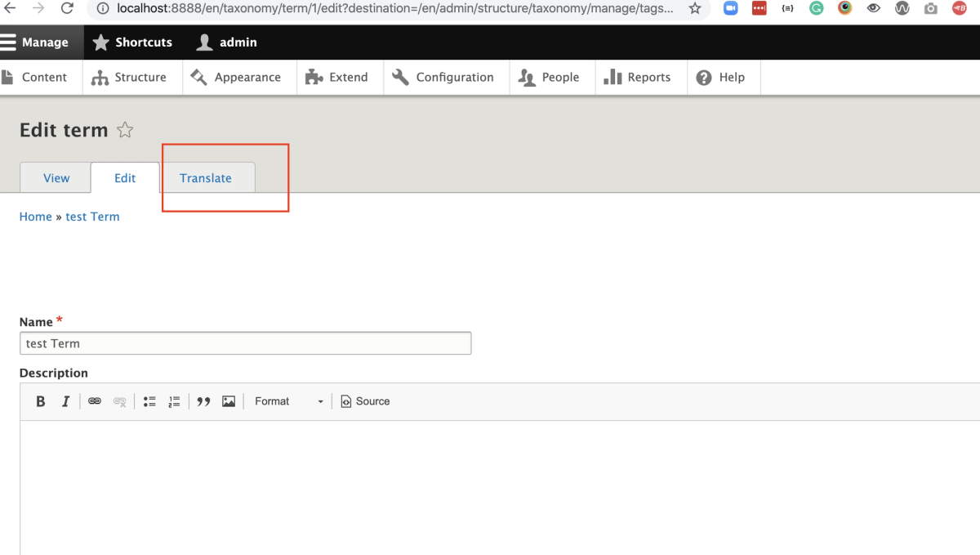
Task: Open the eye extension icon
Action: coord(874,9)
